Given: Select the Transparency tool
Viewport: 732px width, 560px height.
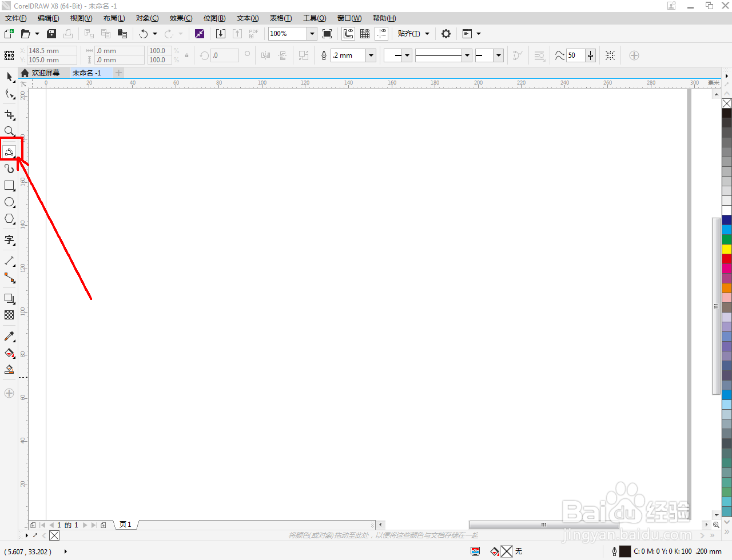Looking at the screenshot, I should (x=9, y=315).
